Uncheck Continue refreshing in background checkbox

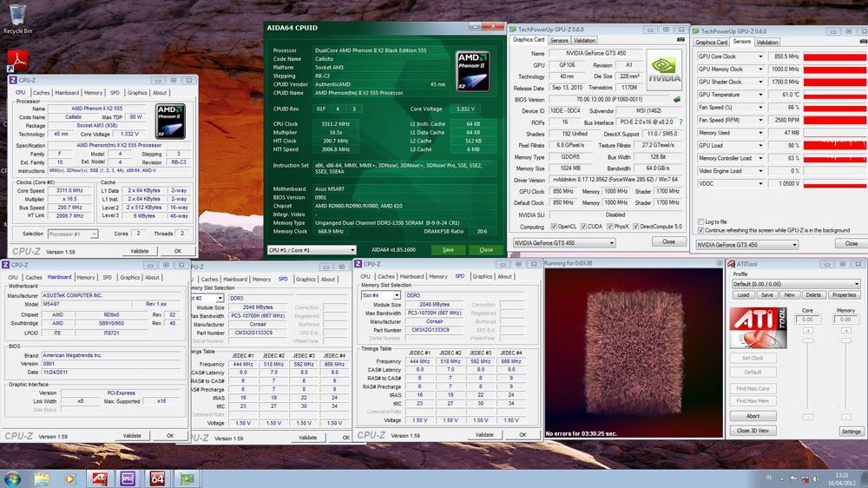coord(700,230)
